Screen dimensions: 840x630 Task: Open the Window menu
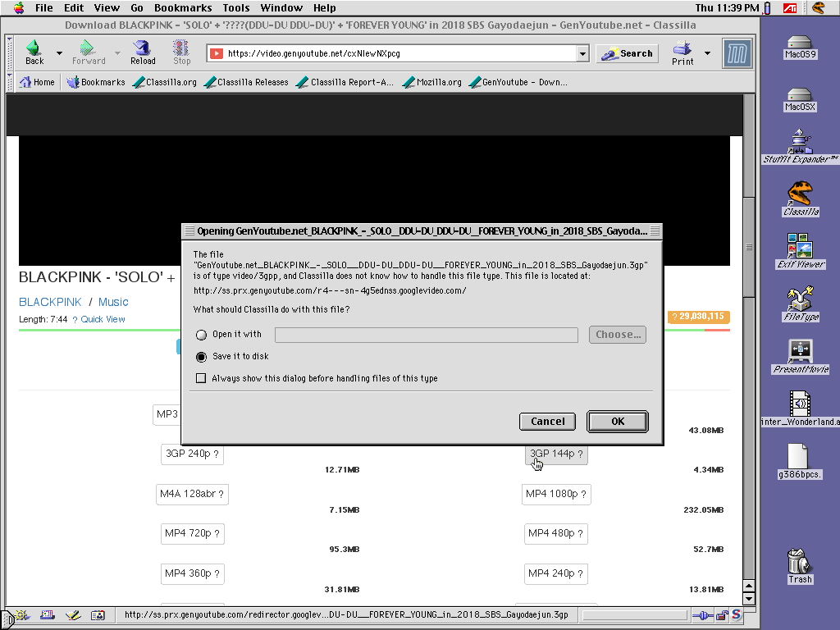click(281, 7)
